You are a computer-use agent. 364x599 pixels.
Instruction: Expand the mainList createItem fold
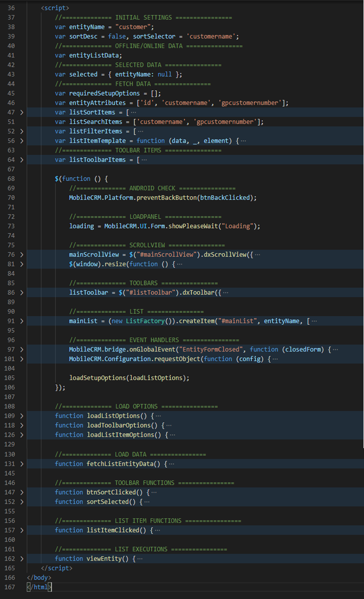coord(21,321)
